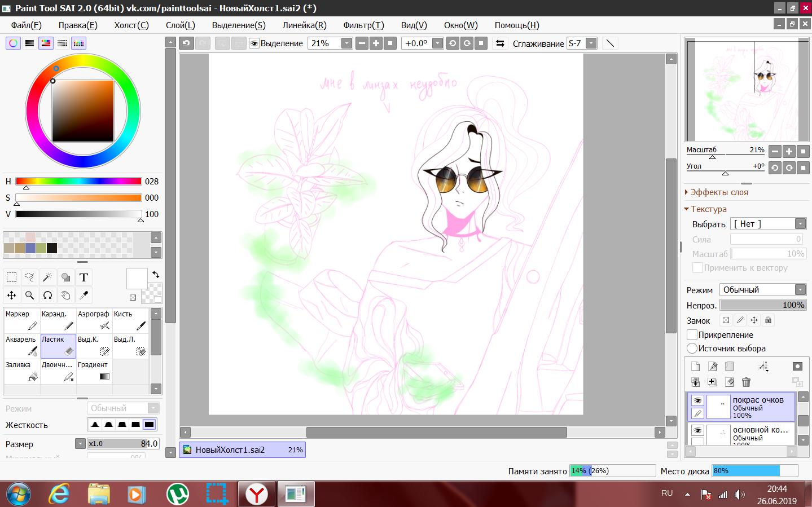Hide the покрас очков layer
The image size is (812, 507).
tap(697, 400)
